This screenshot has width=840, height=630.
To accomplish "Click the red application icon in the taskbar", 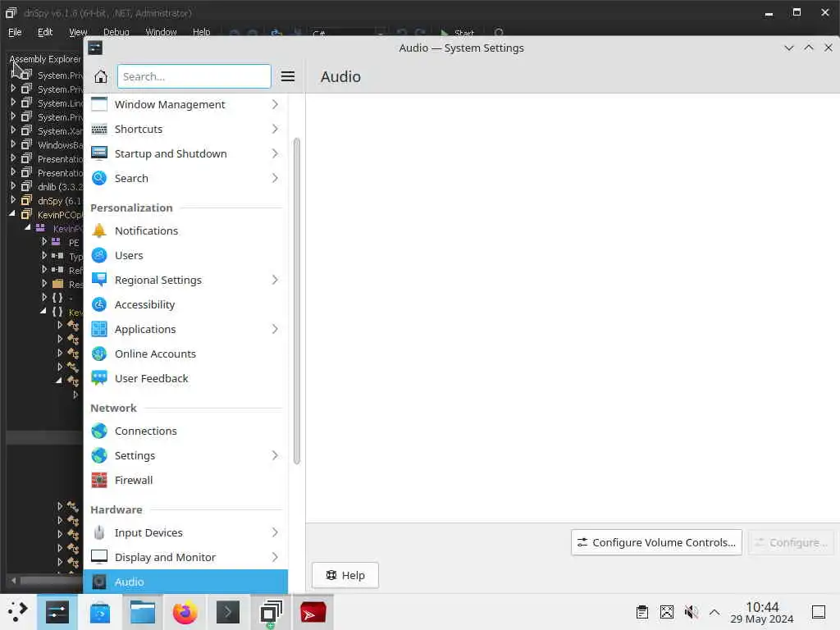I will point(313,612).
